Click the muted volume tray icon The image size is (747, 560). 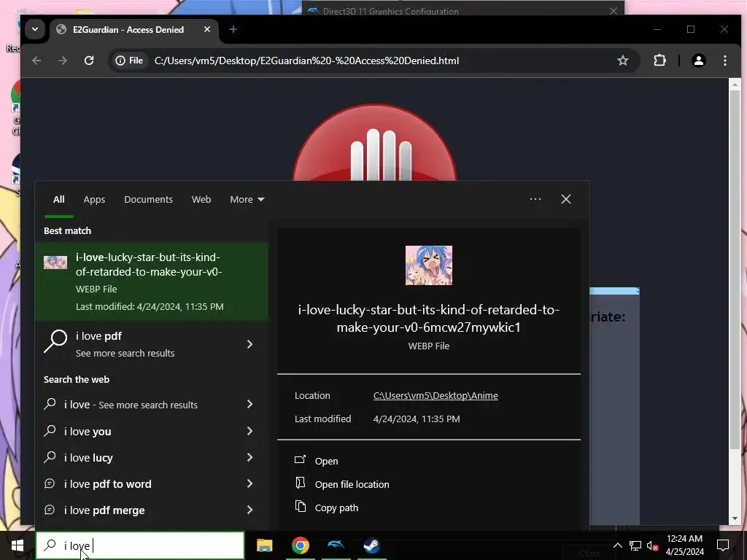pyautogui.click(x=652, y=545)
